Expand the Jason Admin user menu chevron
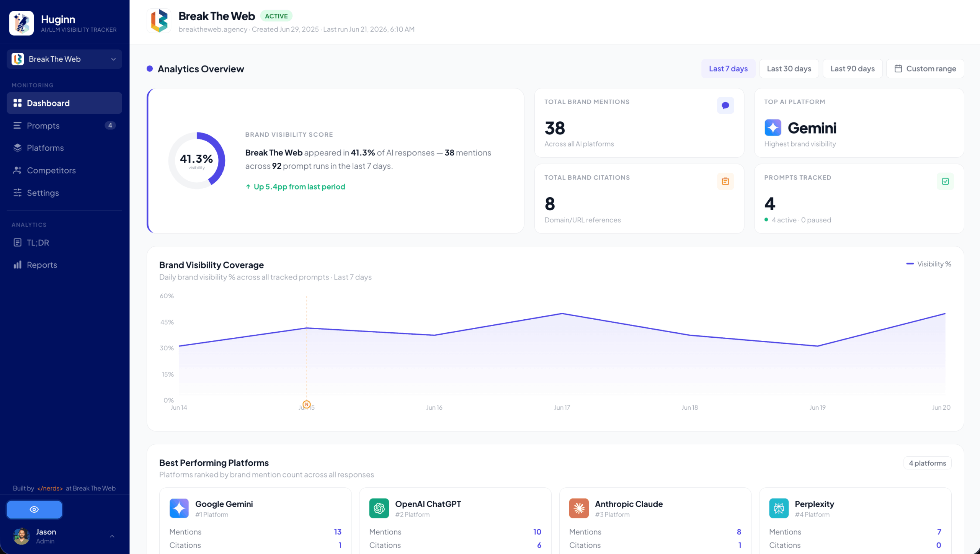The width and height of the screenshot is (980, 554). pos(112,536)
